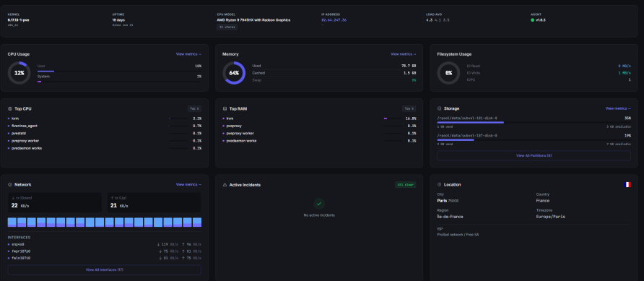Click the Storage database icon
Viewport: 644px width, 281px height.
(439, 108)
